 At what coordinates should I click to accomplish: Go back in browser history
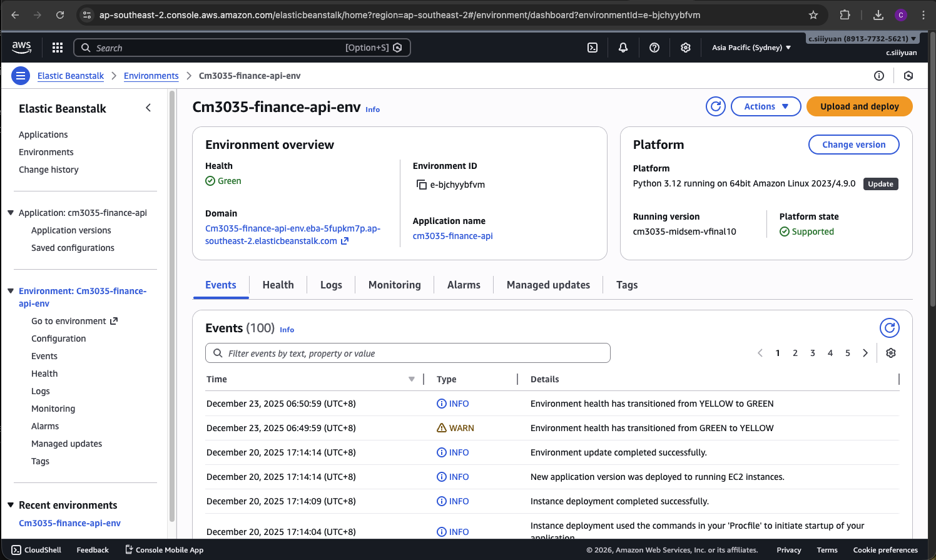(15, 15)
